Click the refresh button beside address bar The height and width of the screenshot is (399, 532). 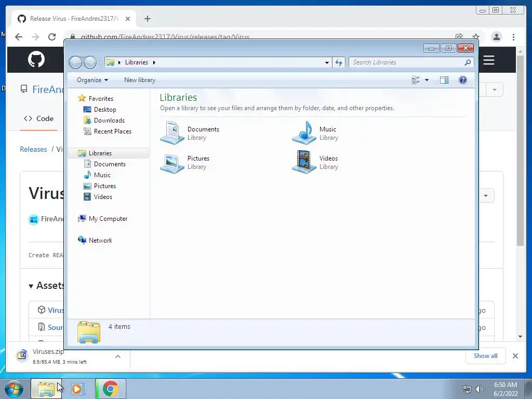tap(339, 62)
